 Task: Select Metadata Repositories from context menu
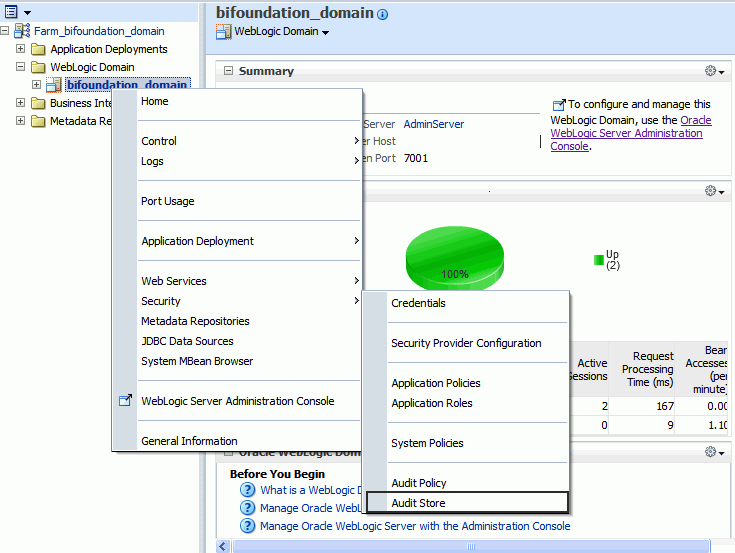coord(195,321)
